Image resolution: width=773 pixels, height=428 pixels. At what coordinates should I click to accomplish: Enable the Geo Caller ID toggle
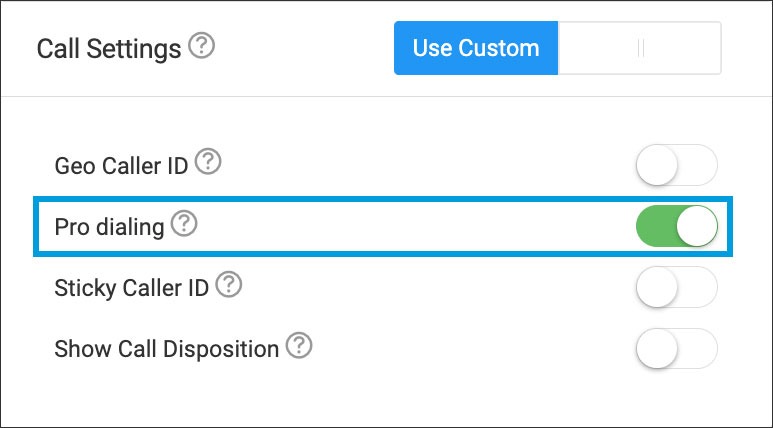tap(677, 166)
